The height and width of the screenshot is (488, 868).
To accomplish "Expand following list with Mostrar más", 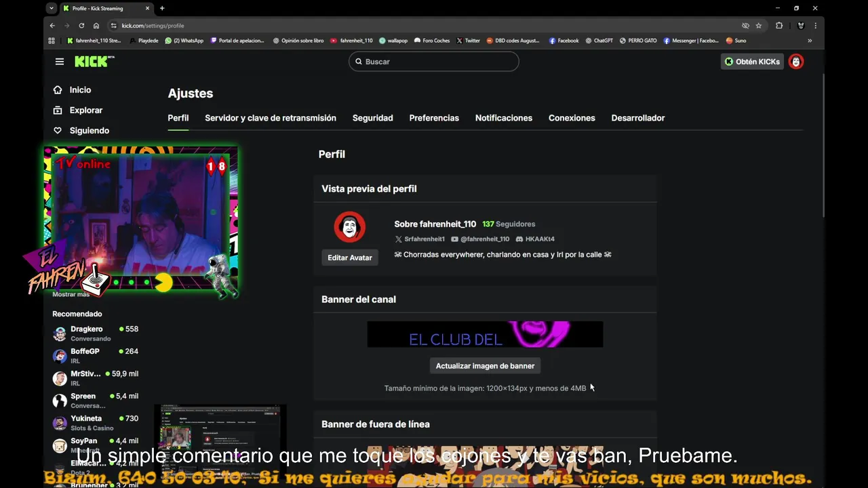I will tap(71, 294).
